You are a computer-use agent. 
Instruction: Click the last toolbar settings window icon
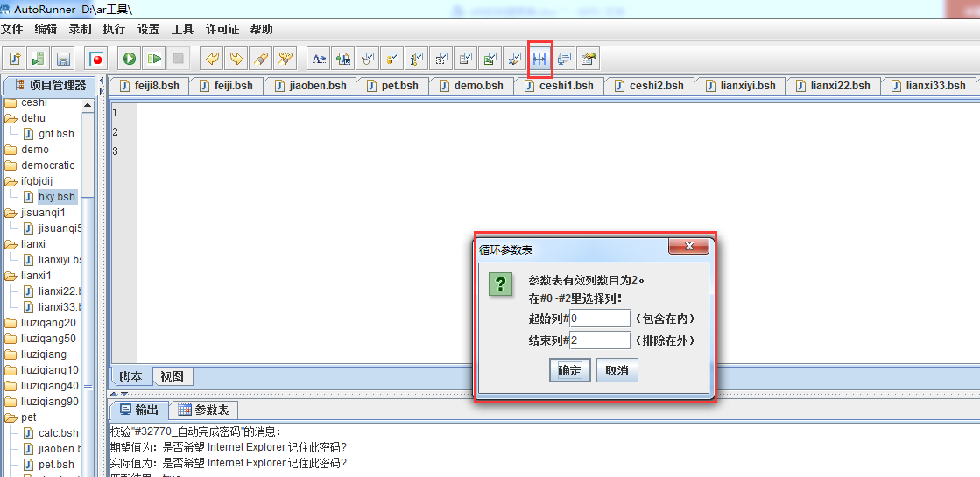tap(589, 59)
